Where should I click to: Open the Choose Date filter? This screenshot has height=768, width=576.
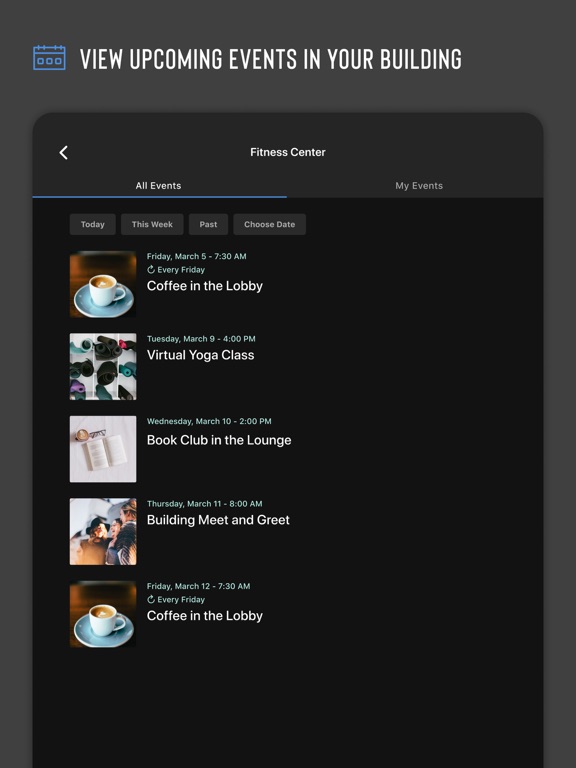269,224
